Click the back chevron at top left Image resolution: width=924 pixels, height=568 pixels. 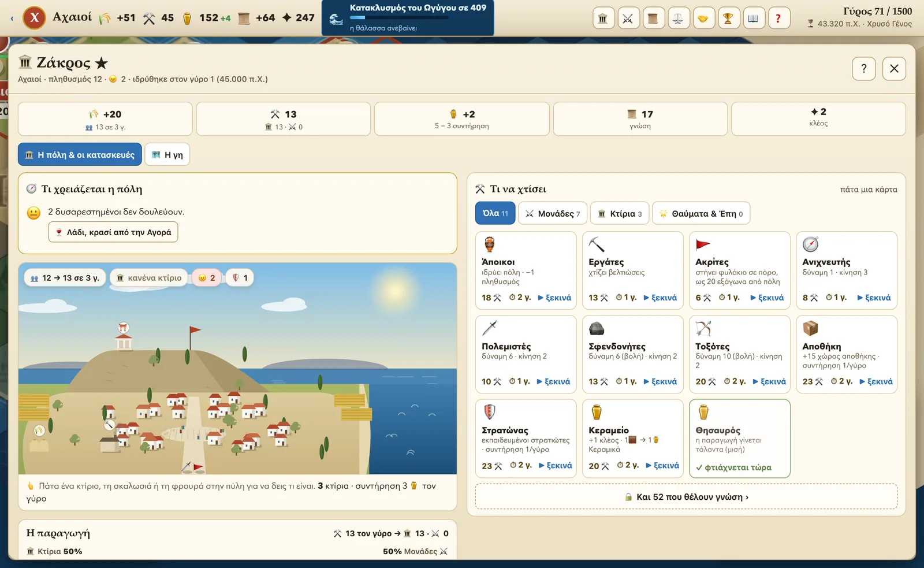(x=12, y=18)
